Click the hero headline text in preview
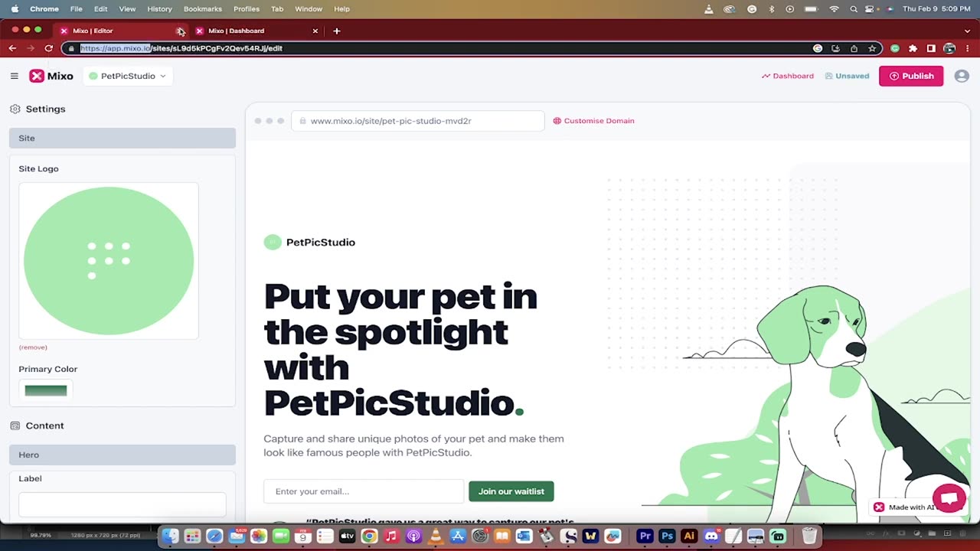Viewport: 980px width, 551px height. (400, 349)
